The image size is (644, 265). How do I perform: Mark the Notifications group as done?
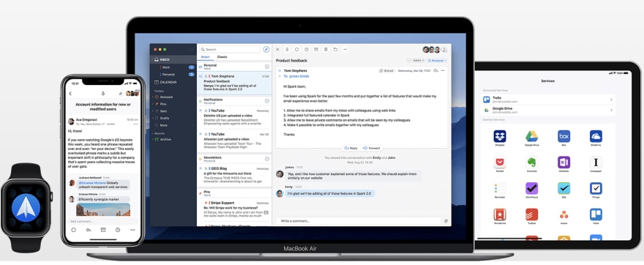click(x=267, y=101)
